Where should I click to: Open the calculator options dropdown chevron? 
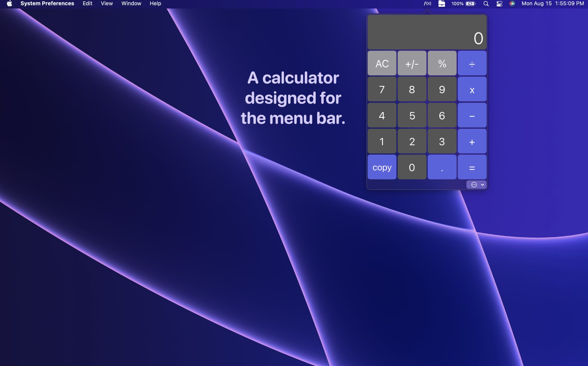[482, 185]
